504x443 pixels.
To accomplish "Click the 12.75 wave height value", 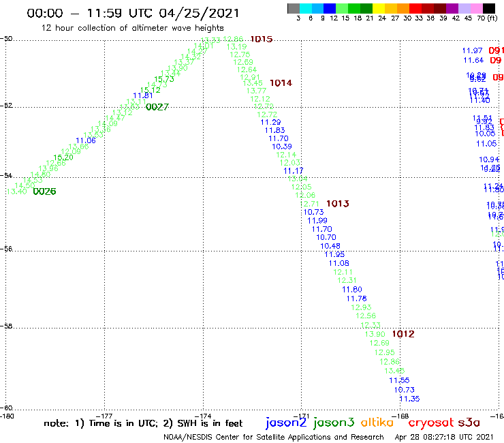I will pyautogui.click(x=240, y=55).
